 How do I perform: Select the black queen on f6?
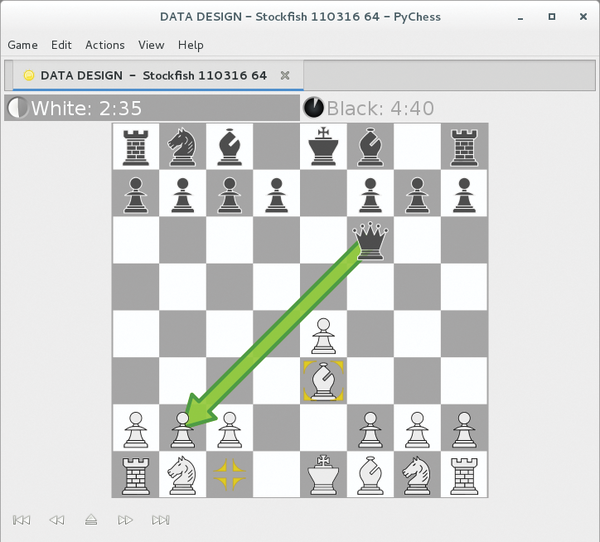[x=370, y=240]
